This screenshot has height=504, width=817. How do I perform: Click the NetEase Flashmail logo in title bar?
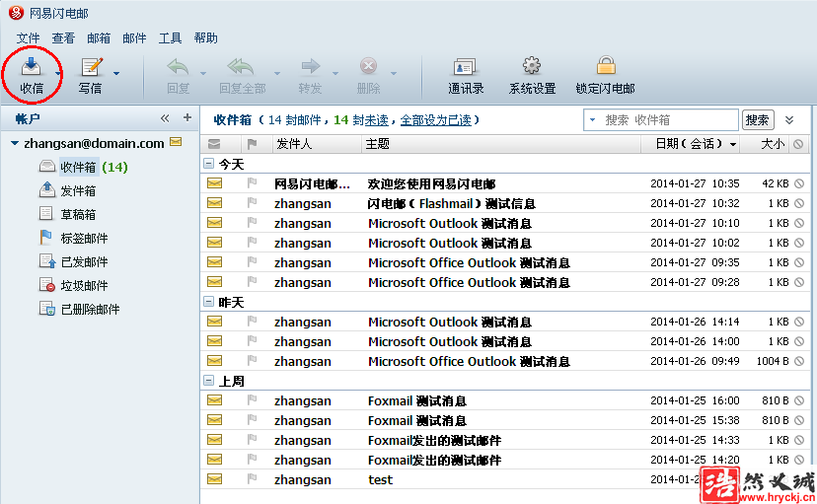[16, 12]
